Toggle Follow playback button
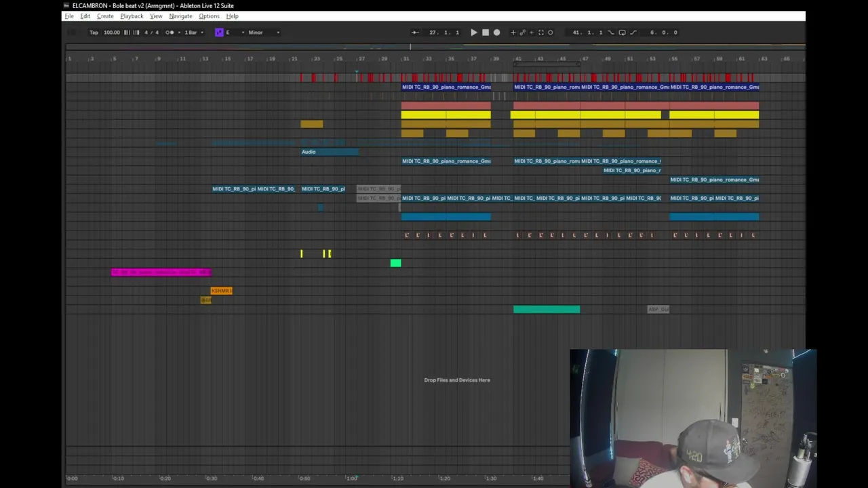Screen dimensions: 868x488 click(415, 33)
